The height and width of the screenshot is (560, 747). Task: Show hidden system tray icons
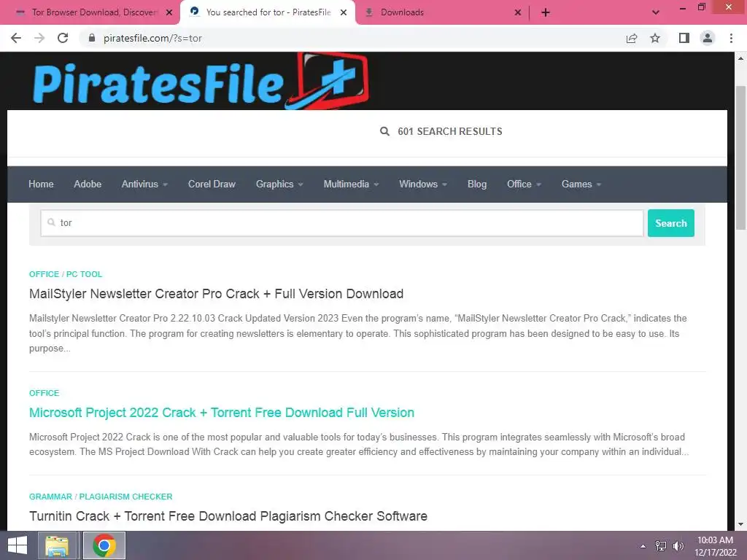(x=643, y=546)
